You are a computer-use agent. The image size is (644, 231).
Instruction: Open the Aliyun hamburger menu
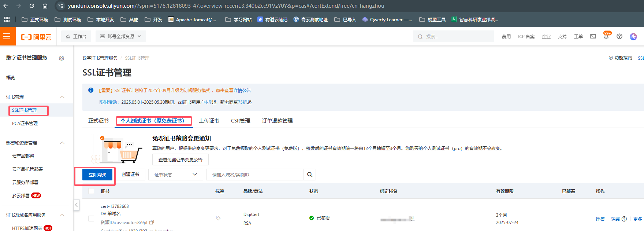7,36
